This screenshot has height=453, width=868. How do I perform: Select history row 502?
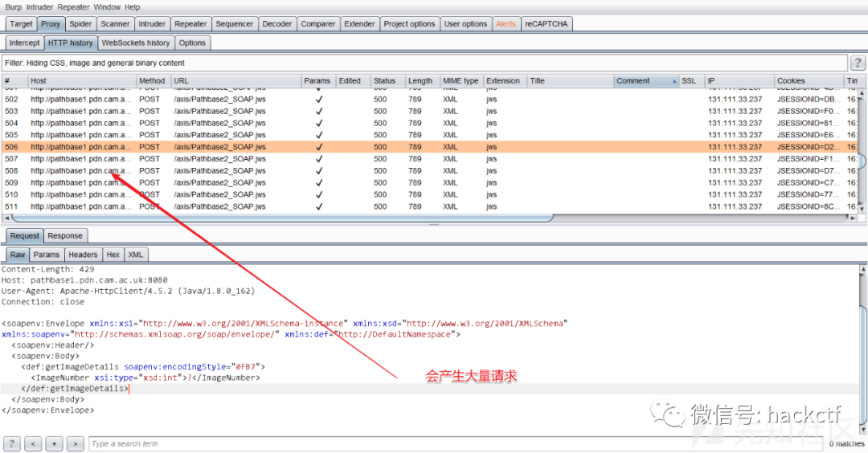[x=429, y=100]
